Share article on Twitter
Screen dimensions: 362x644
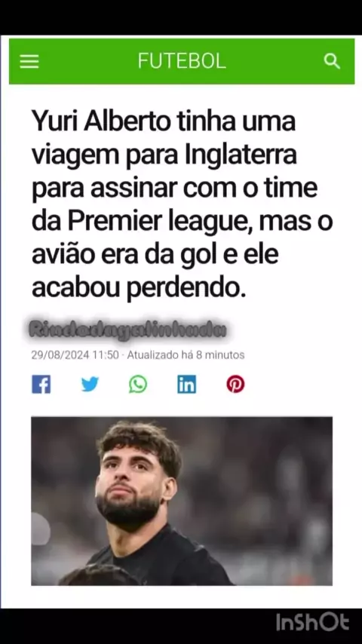click(90, 385)
